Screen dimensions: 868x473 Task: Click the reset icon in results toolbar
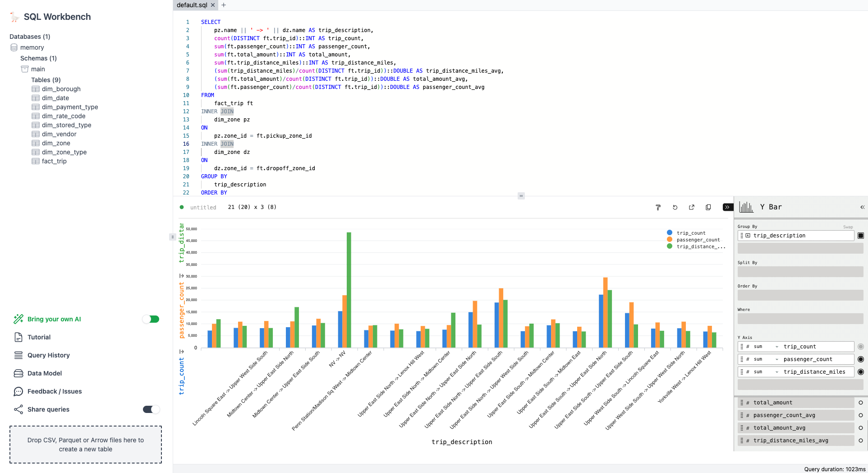(675, 207)
